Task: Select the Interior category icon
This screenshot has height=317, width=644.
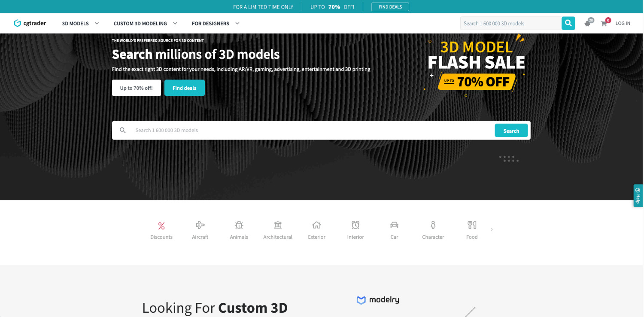Action: pyautogui.click(x=355, y=225)
